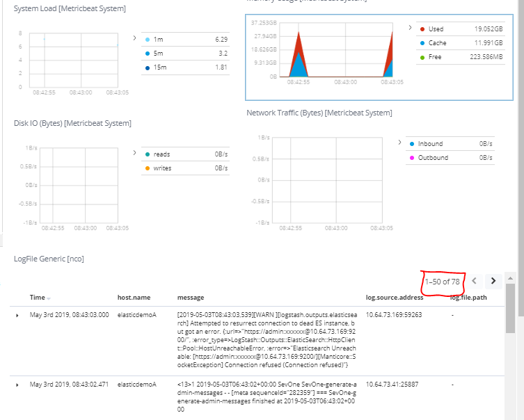Image resolution: width=524 pixels, height=420 pixels.
Task: Click the Time column sort arrow
Action: pos(49,298)
